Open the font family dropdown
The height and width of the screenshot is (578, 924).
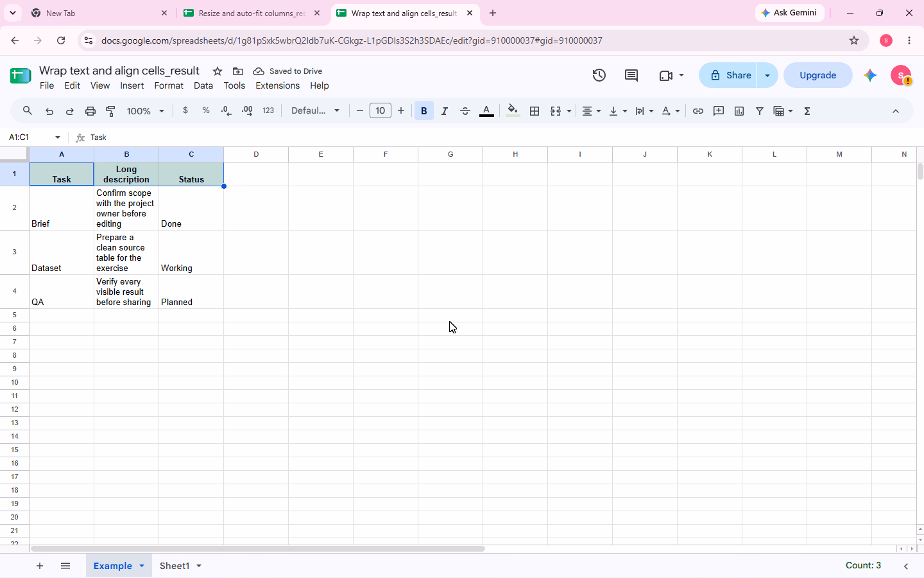(315, 111)
